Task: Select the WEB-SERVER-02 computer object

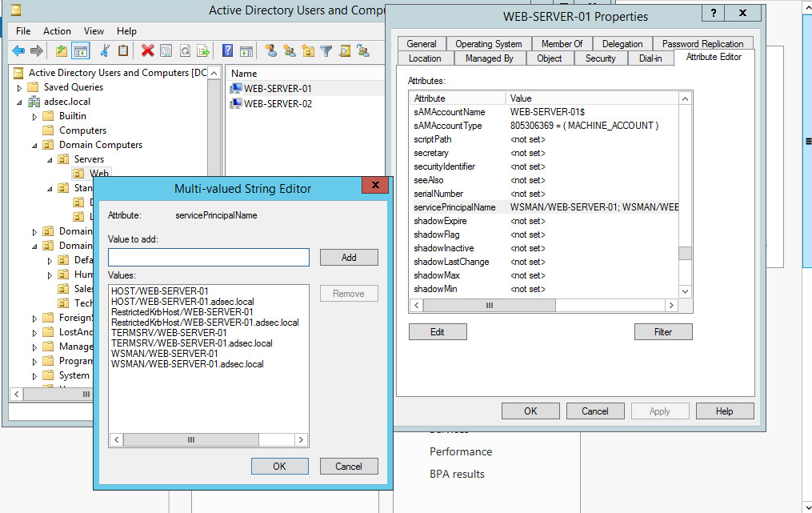Action: (278, 104)
